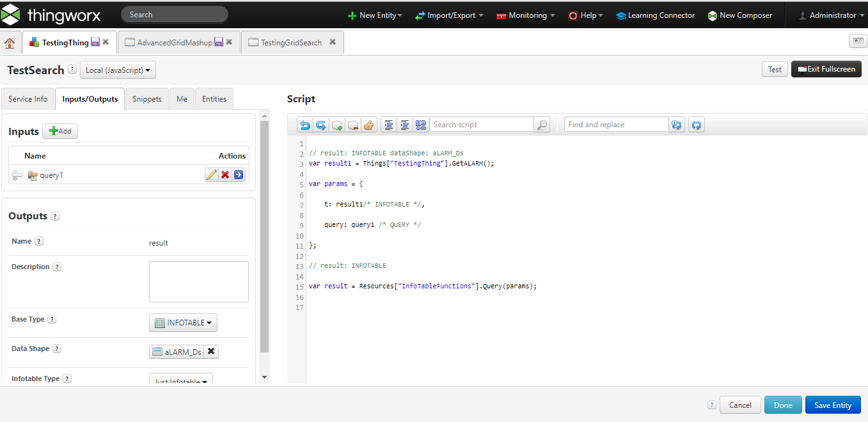Delete the query1 input

coord(225,174)
